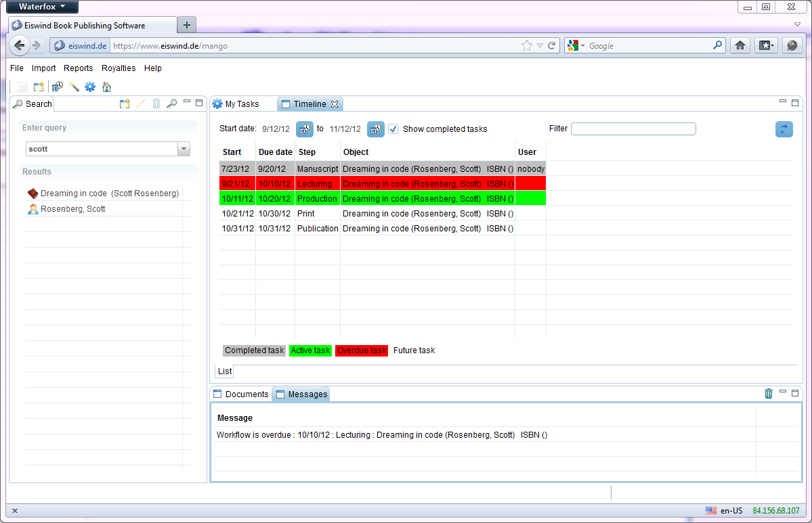Click the browser back arrow
This screenshot has height=523, width=812.
tap(19, 45)
